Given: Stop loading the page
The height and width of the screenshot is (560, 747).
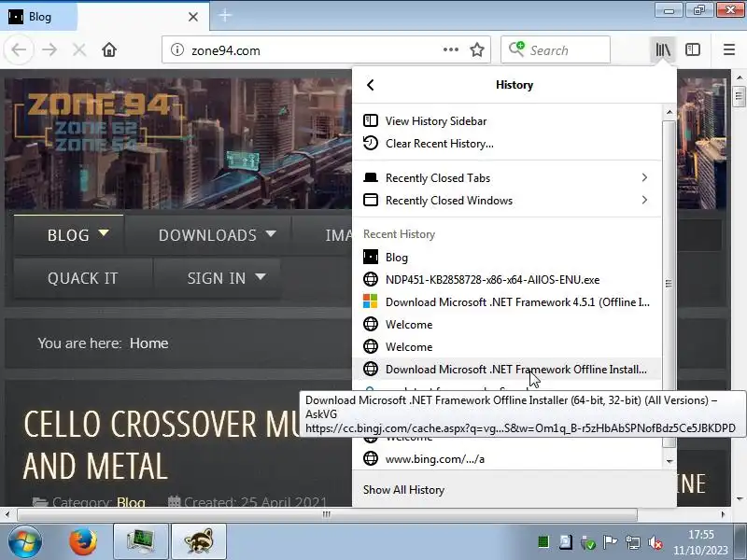Looking at the screenshot, I should 79,49.
